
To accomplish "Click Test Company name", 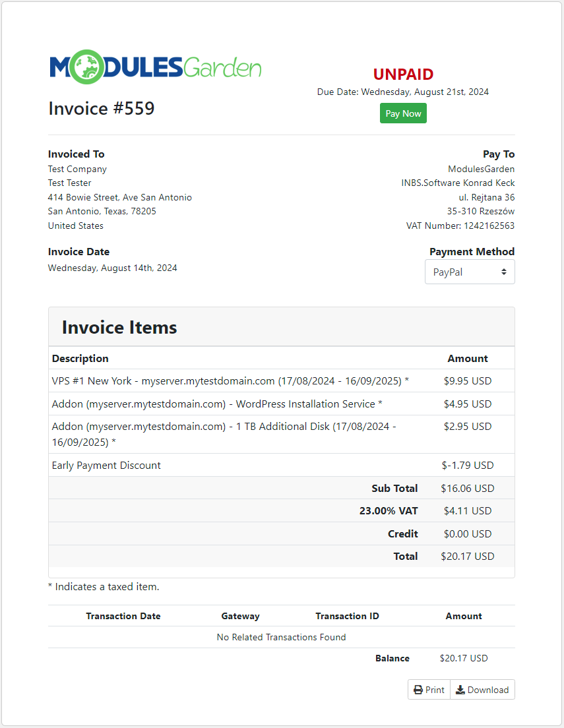I will point(77,169).
